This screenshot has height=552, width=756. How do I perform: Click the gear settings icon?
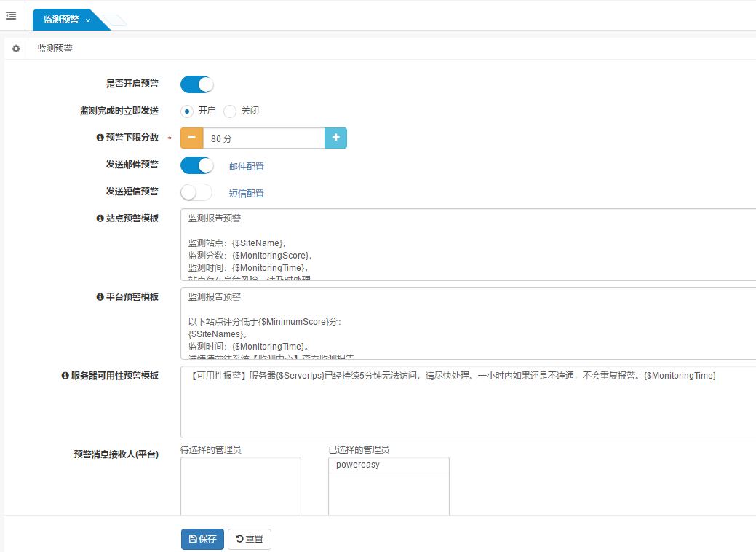[x=16, y=49]
